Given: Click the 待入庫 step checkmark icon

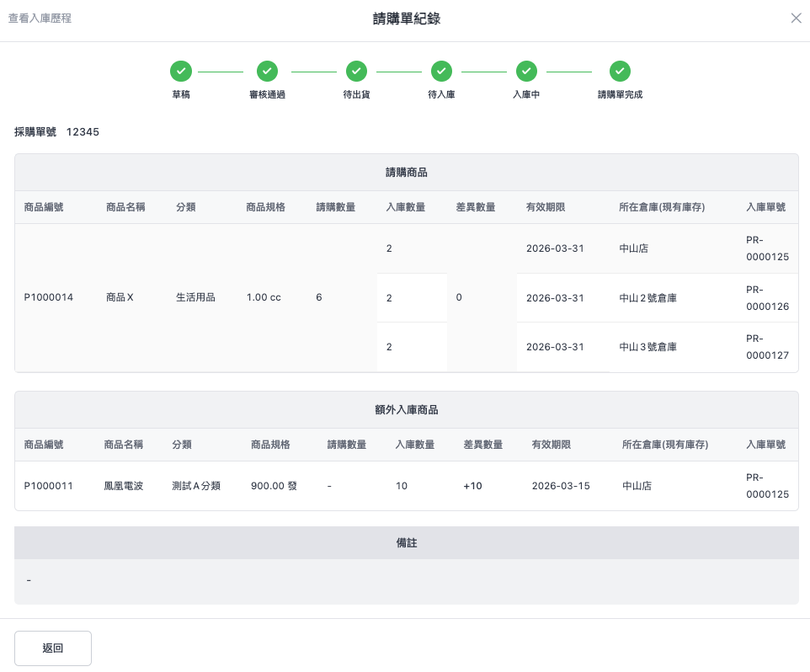Looking at the screenshot, I should click(441, 72).
